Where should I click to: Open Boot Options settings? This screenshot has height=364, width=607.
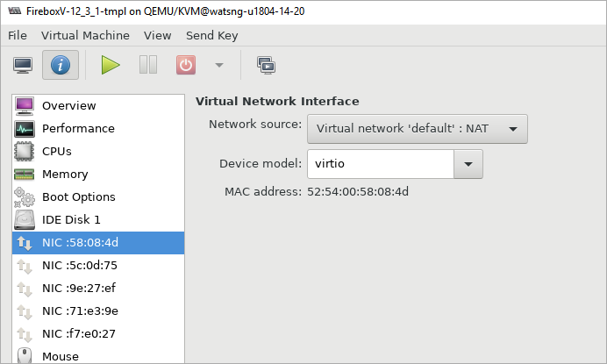coord(78,196)
